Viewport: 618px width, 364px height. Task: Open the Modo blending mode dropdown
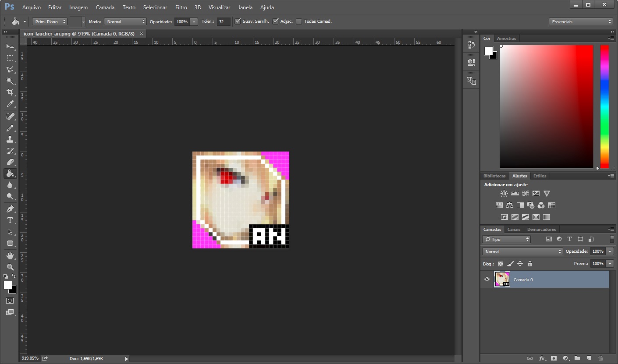tap(125, 21)
